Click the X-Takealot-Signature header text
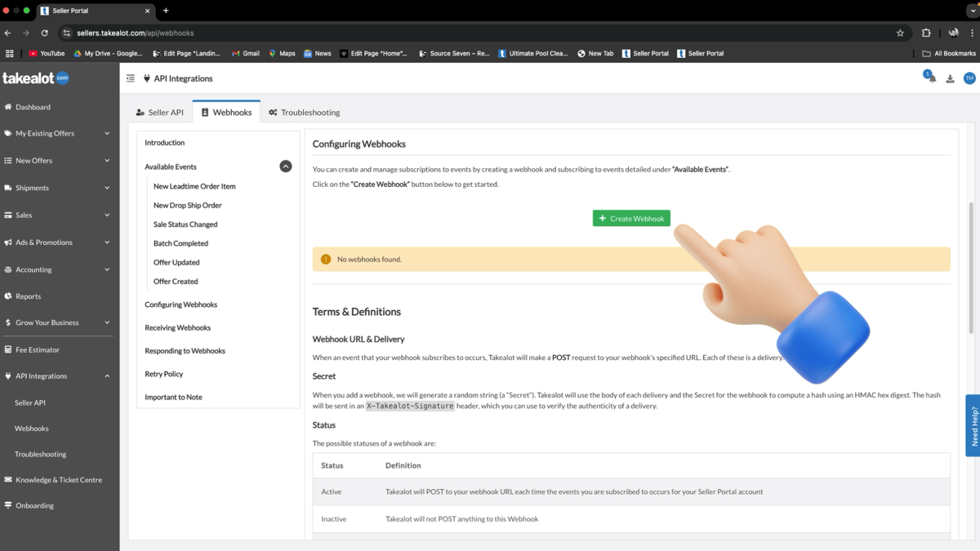This screenshot has width=980, height=551. (410, 406)
